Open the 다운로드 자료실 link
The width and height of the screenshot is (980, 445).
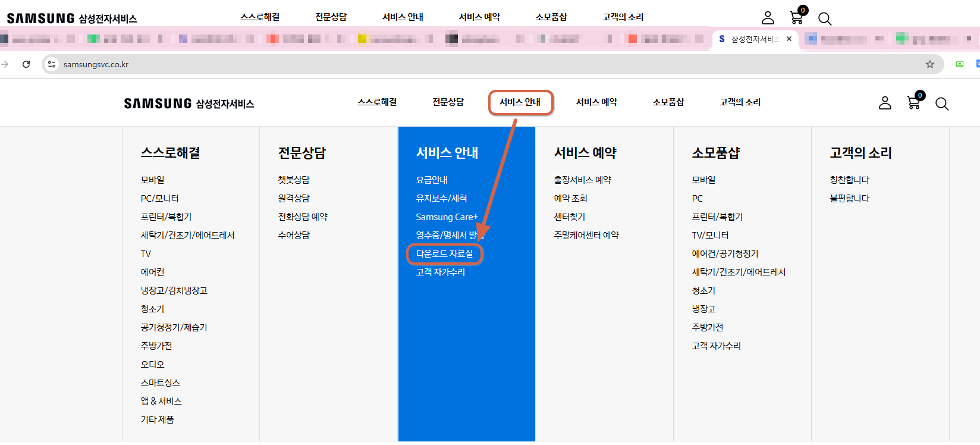tap(445, 253)
